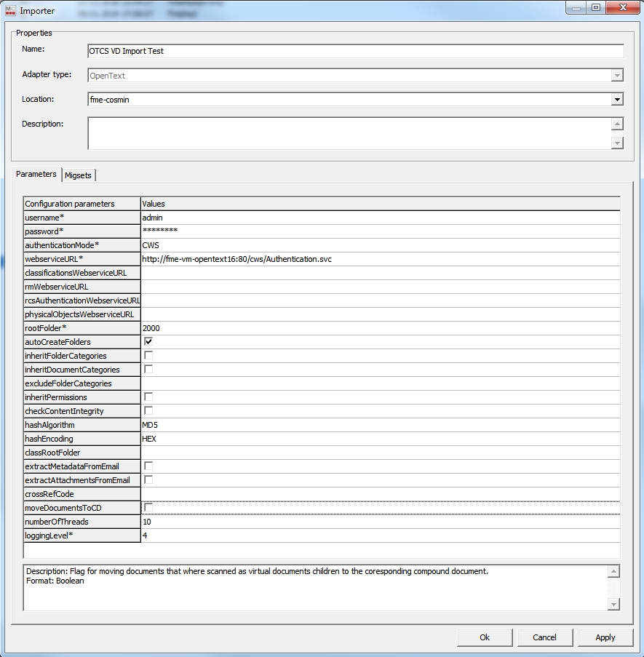This screenshot has height=657, width=644.
Task: Click the webserviceURL value field
Action: click(x=380, y=259)
